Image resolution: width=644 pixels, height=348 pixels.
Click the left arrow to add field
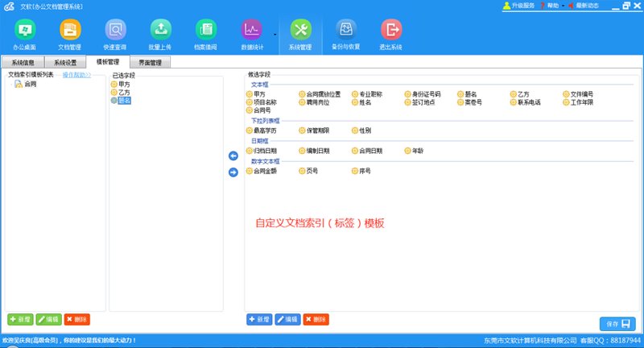[233, 156]
